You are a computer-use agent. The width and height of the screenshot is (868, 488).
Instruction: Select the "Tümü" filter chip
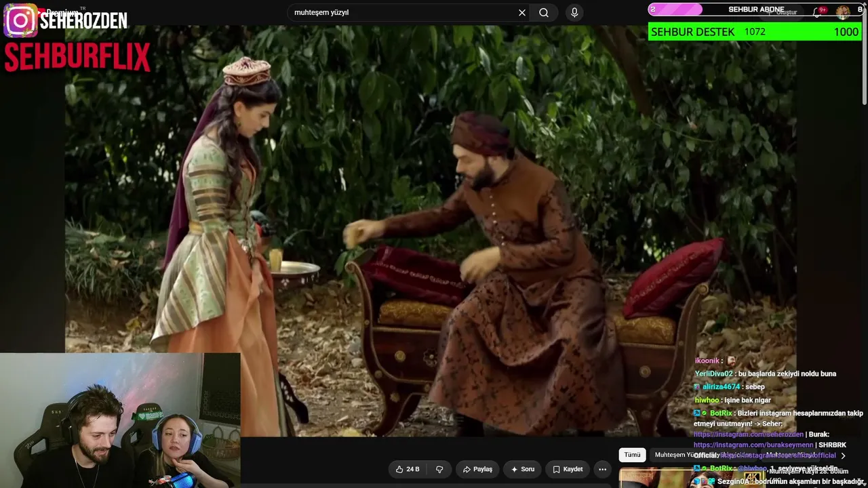pyautogui.click(x=632, y=455)
